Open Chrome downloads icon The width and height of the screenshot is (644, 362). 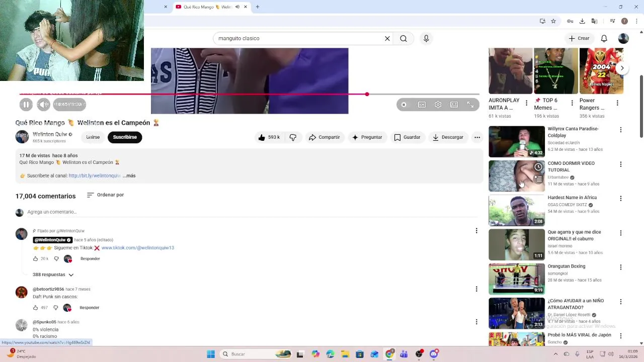coord(582,21)
